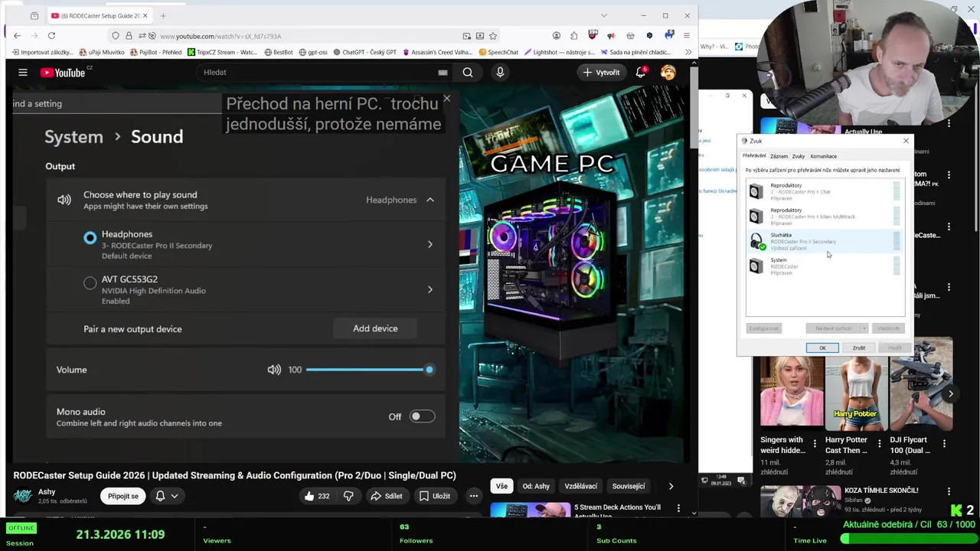
Task: Click OK in the Zvuk dialog
Action: coord(822,348)
